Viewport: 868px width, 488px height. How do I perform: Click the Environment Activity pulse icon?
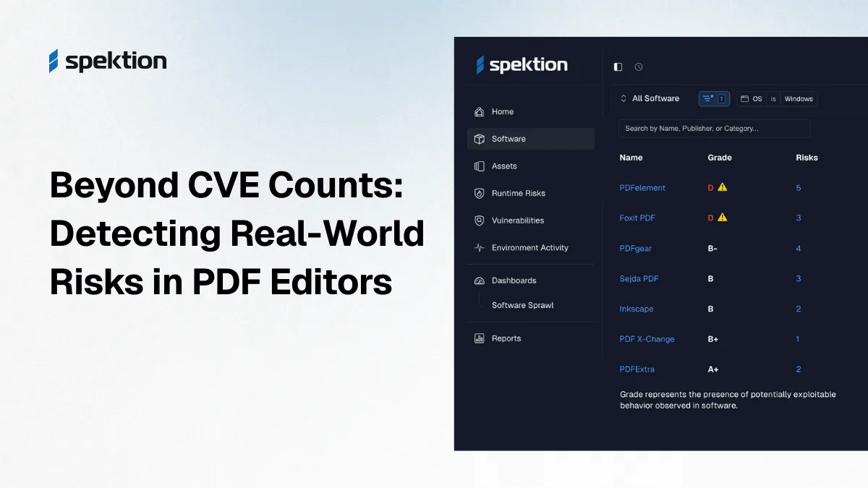tap(480, 247)
